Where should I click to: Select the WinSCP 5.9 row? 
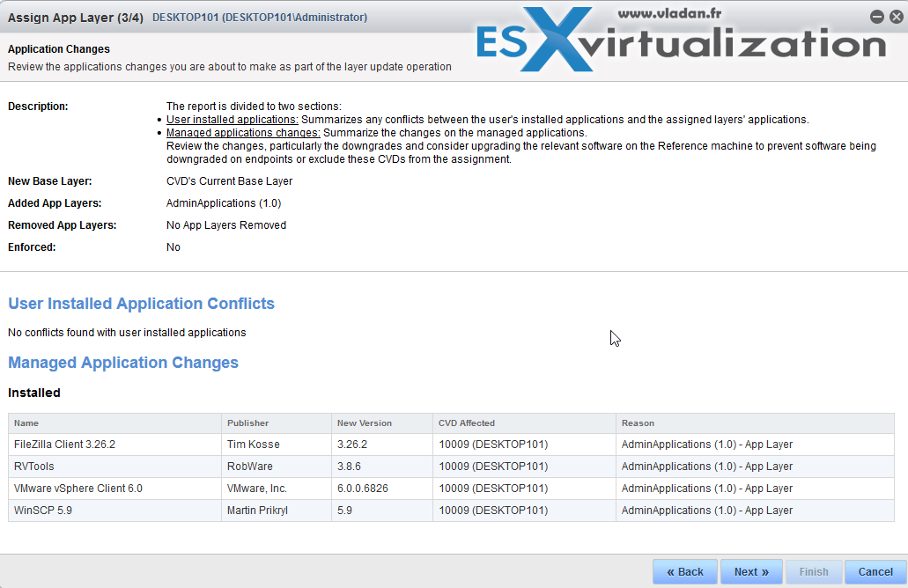pos(451,511)
